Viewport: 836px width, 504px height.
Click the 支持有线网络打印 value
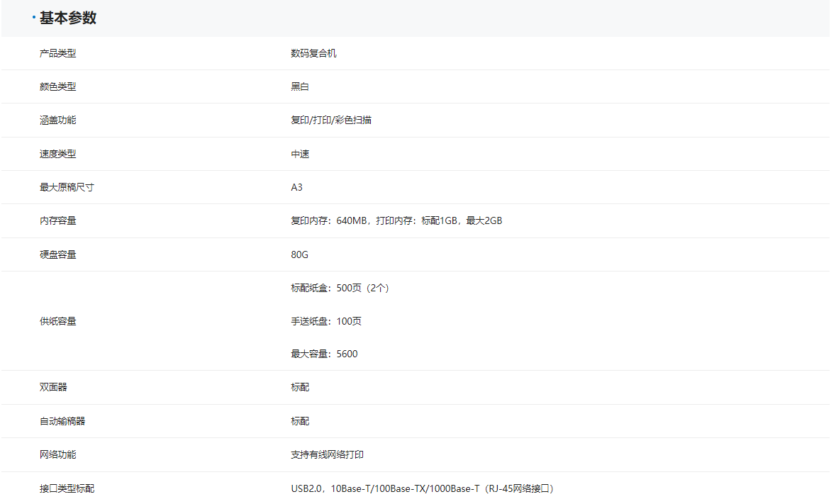pos(327,454)
